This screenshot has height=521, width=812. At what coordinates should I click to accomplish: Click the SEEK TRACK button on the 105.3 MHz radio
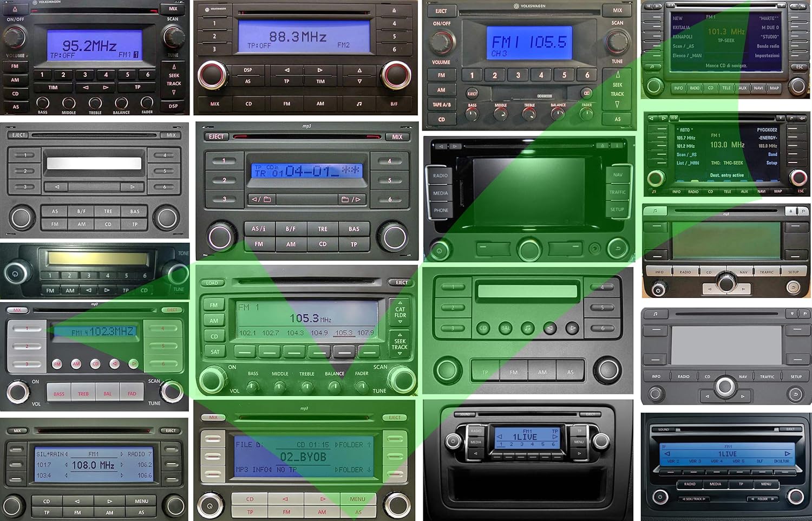tap(400, 343)
